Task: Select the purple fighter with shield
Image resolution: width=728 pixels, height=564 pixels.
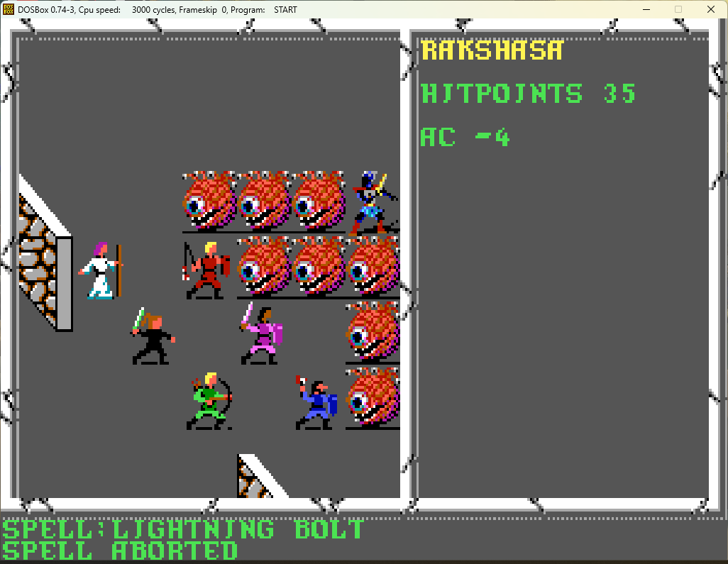Action: [x=262, y=333]
